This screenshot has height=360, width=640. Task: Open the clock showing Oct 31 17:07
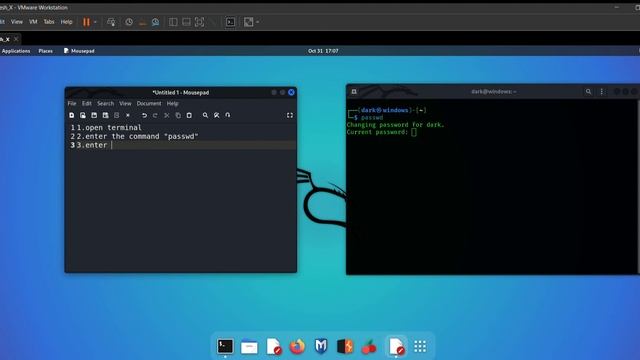323,51
